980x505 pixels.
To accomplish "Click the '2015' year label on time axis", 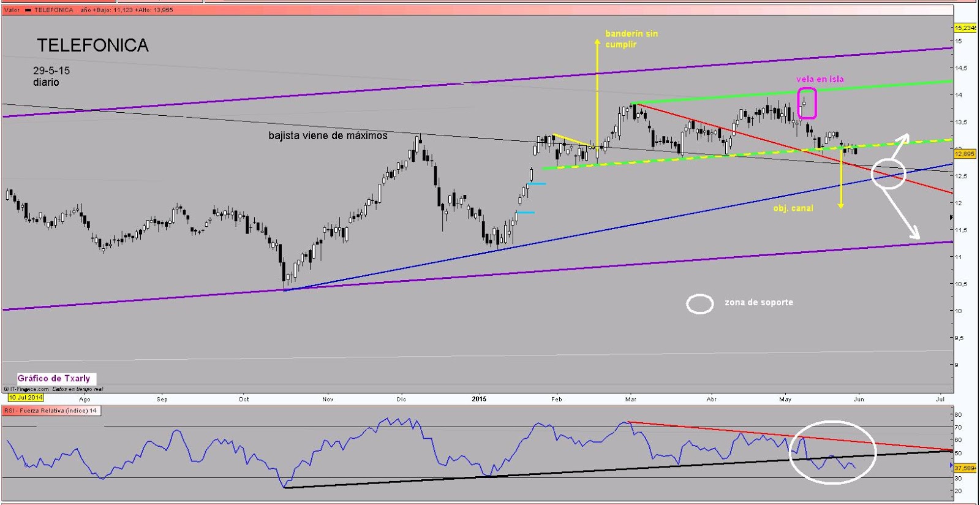I will [479, 399].
